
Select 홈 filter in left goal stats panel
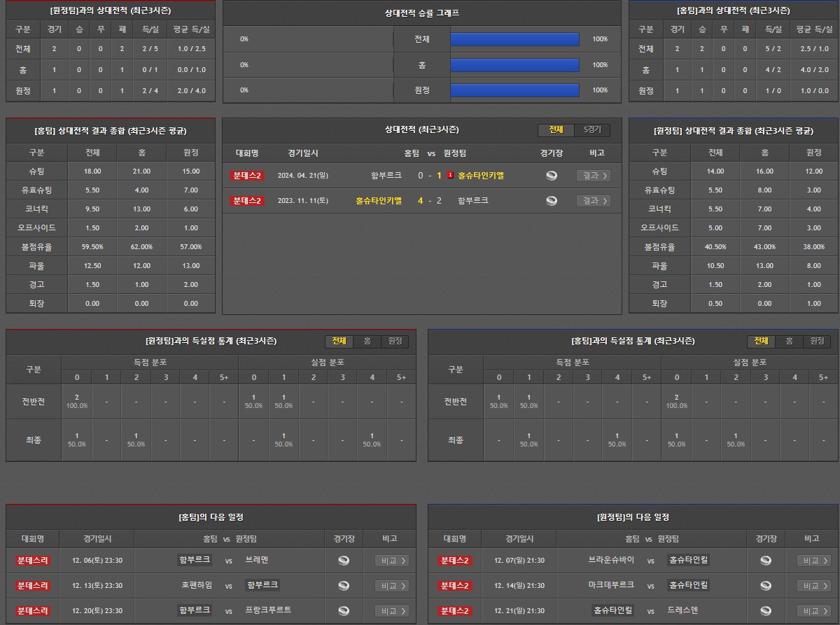coord(367,341)
